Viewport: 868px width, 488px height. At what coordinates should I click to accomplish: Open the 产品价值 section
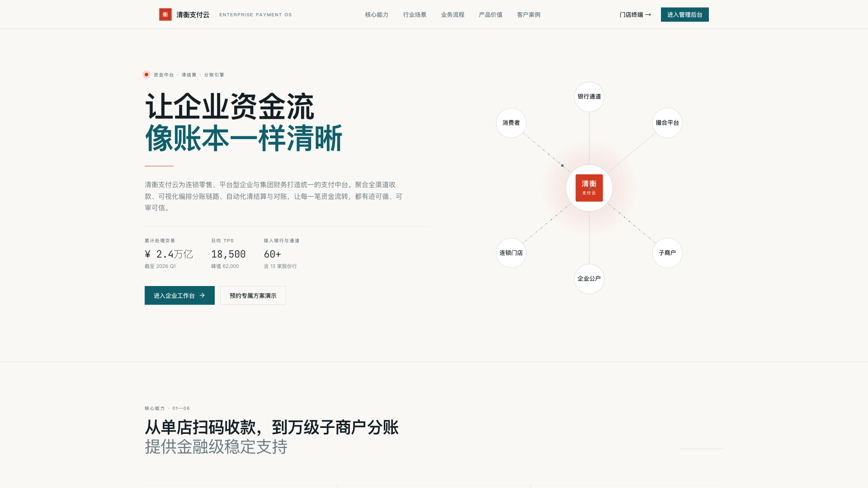pos(490,14)
